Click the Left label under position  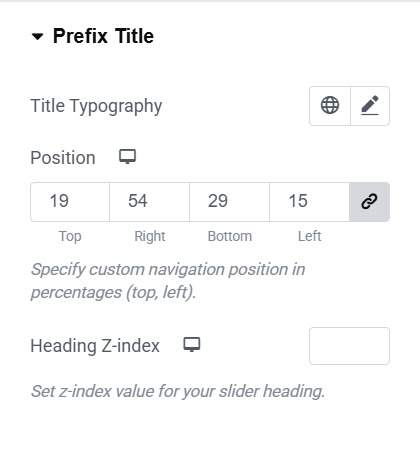[x=310, y=236]
